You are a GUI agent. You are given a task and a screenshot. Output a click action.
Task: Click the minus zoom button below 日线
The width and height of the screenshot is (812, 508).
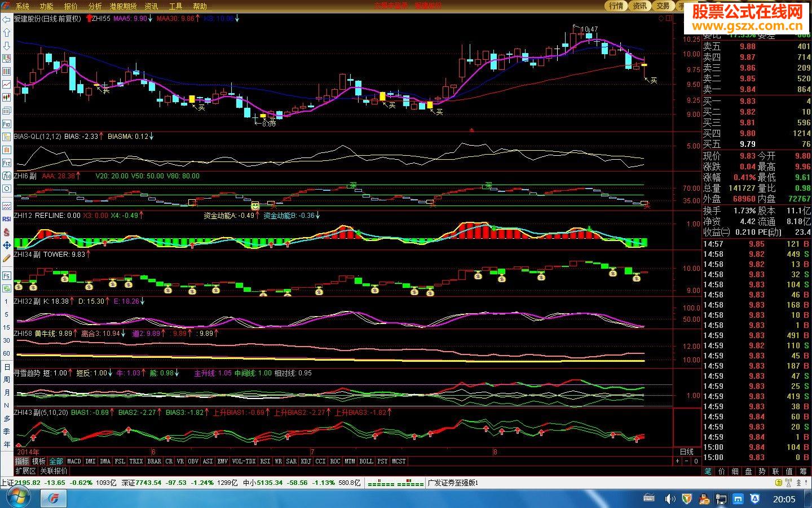click(x=686, y=461)
